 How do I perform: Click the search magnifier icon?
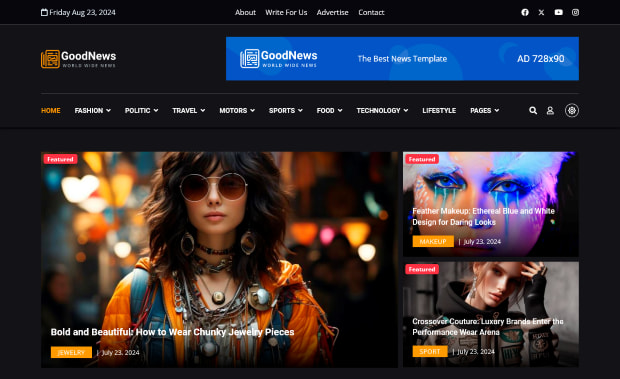[x=533, y=111]
